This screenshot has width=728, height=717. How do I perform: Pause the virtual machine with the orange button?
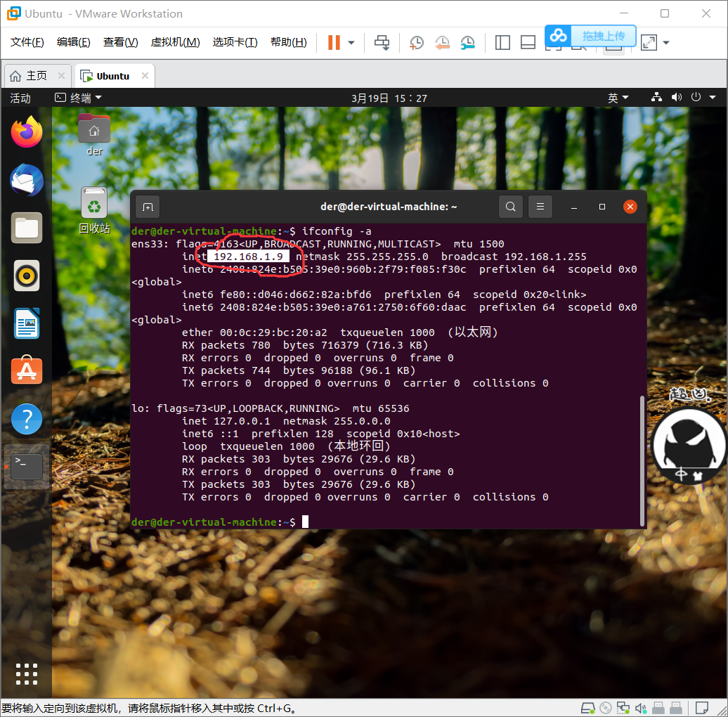click(334, 42)
